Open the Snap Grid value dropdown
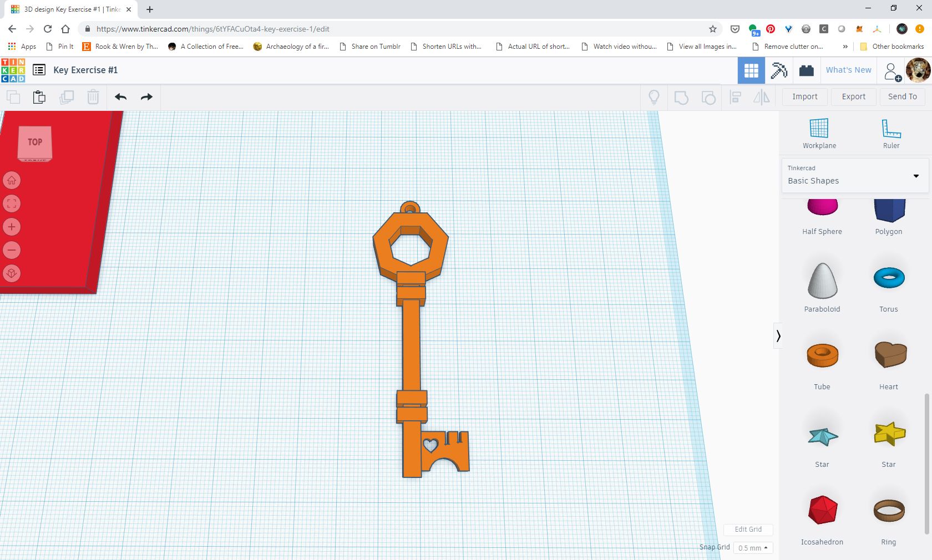Screen dimensions: 932x560 tap(753, 548)
